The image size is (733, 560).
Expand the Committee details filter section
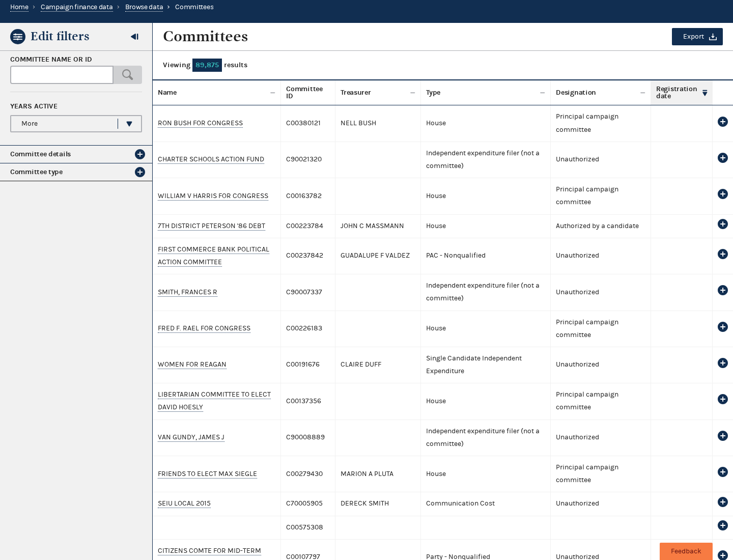pos(76,154)
